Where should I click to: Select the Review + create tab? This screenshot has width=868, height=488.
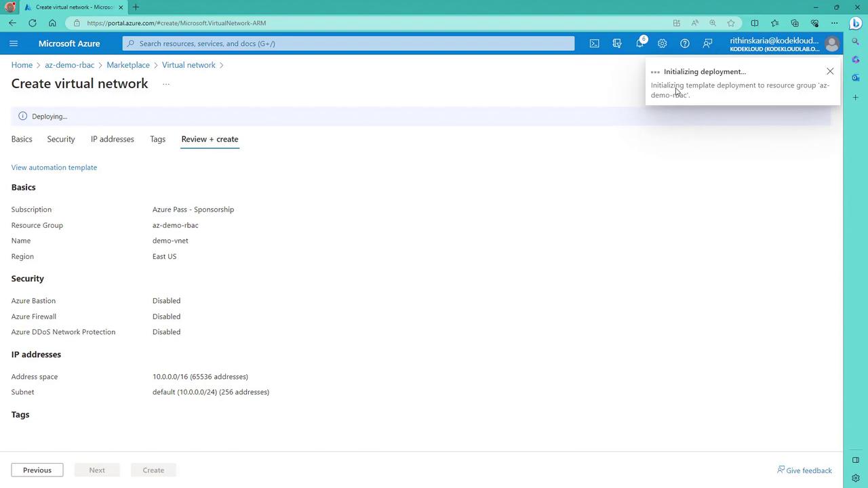pyautogui.click(x=210, y=139)
